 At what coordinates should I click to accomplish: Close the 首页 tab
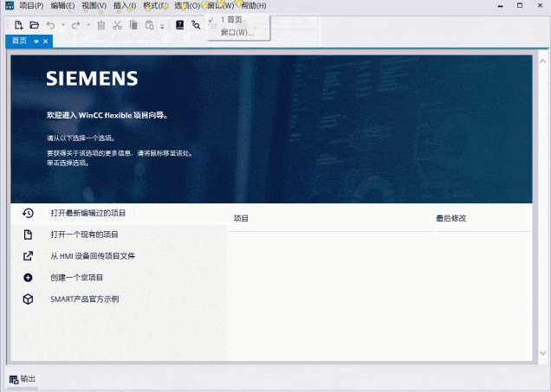45,42
